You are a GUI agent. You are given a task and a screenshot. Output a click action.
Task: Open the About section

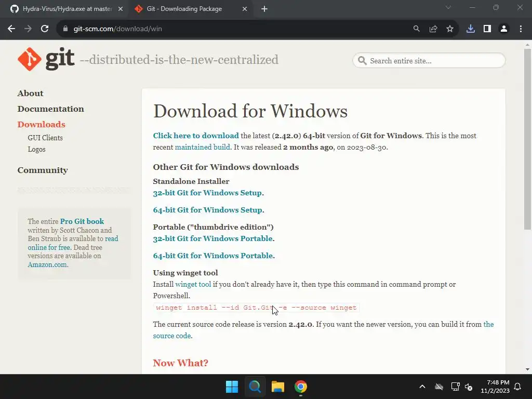point(30,94)
